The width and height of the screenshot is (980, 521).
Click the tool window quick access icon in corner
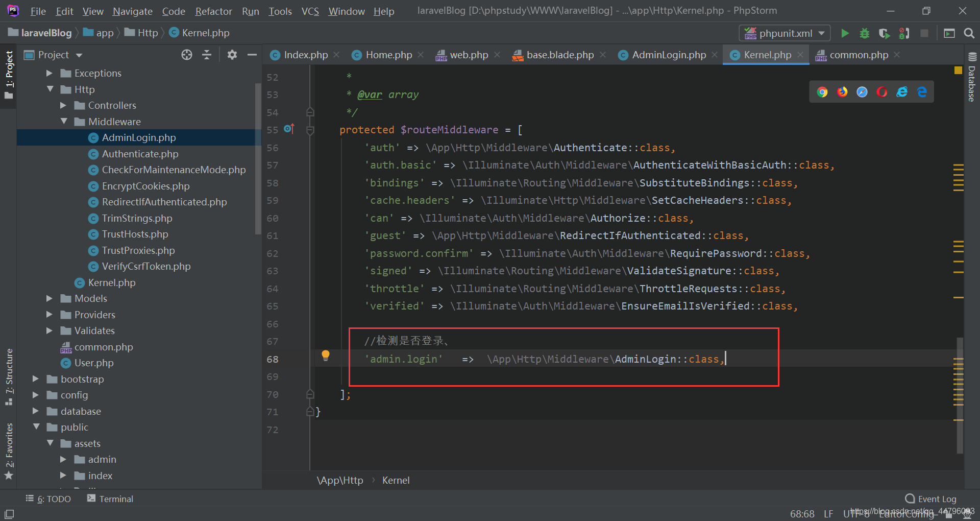pyautogui.click(x=9, y=514)
